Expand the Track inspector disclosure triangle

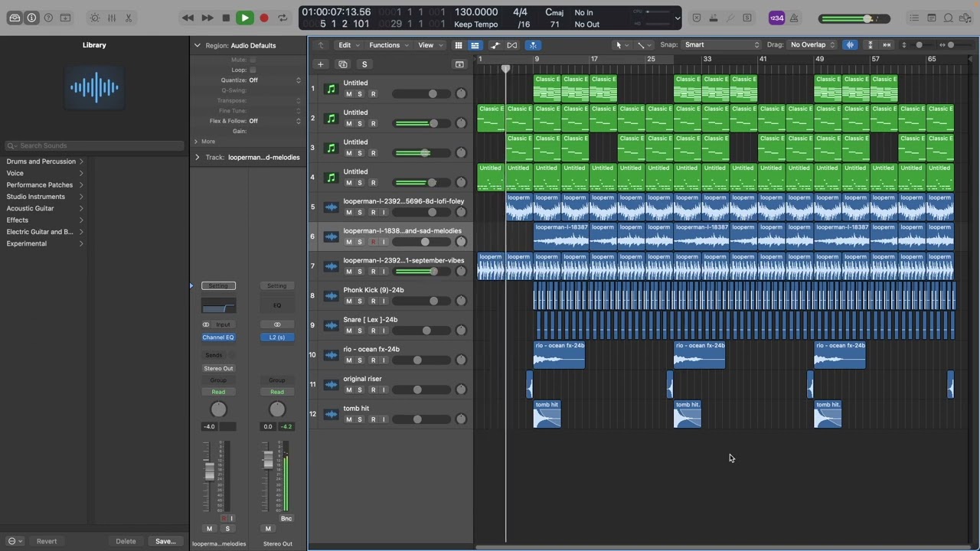(x=197, y=157)
